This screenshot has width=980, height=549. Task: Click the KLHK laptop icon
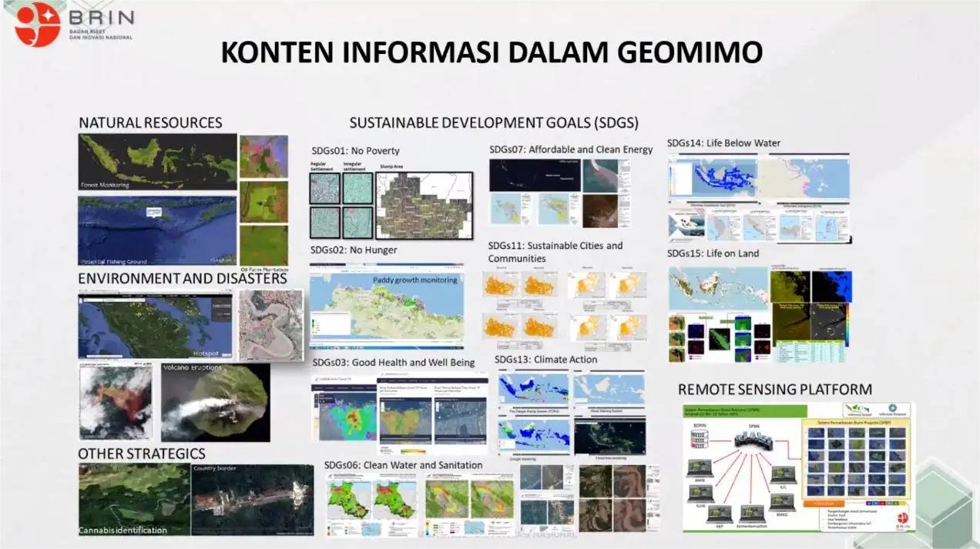click(x=700, y=494)
